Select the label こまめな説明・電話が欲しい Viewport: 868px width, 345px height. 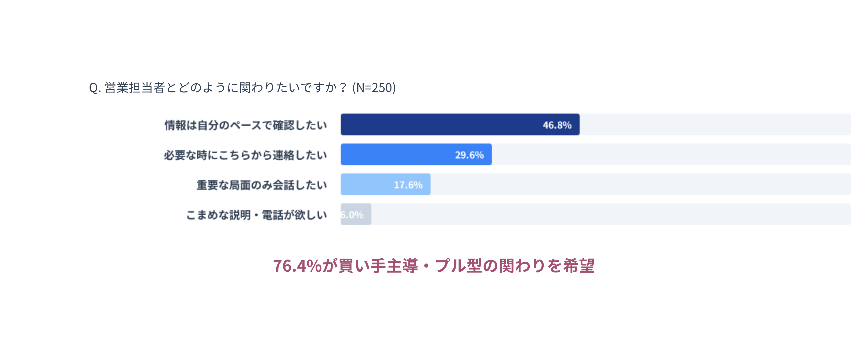257,215
